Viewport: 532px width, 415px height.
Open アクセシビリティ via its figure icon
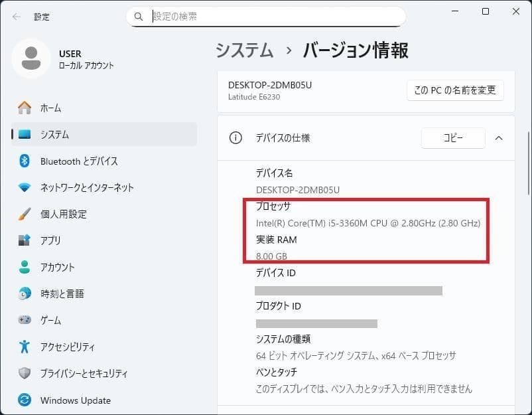coord(25,347)
